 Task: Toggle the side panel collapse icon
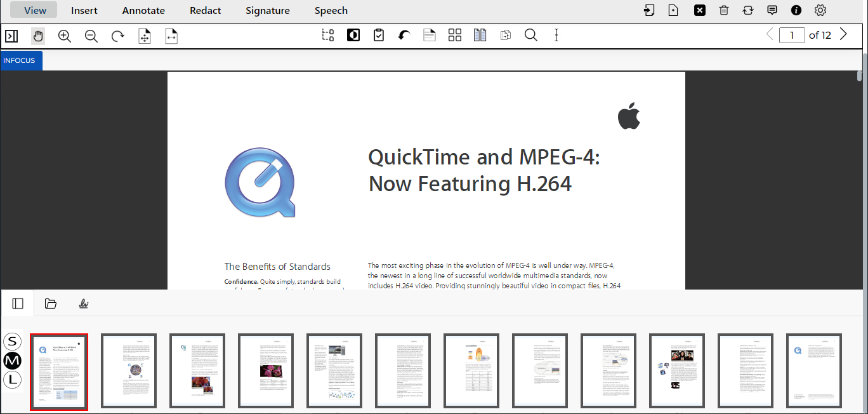coord(11,36)
